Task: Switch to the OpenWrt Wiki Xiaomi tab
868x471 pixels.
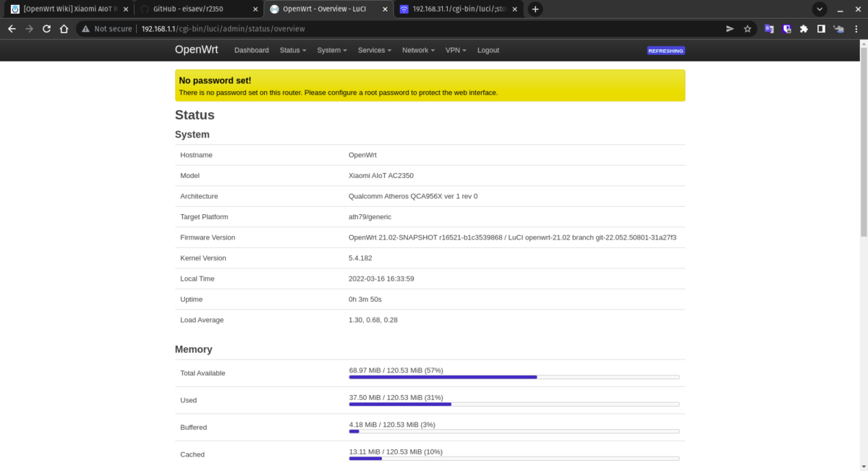Action: point(65,9)
